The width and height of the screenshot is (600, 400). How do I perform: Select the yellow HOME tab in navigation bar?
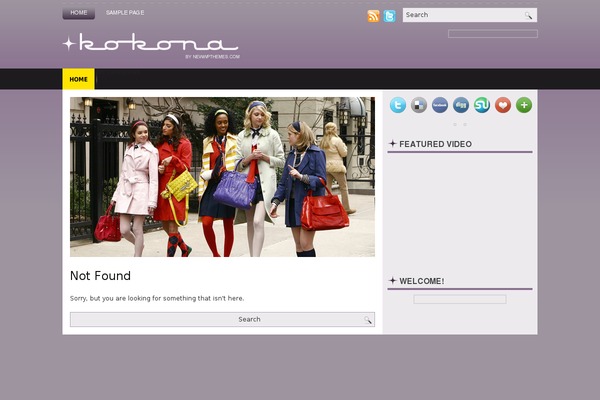[78, 79]
